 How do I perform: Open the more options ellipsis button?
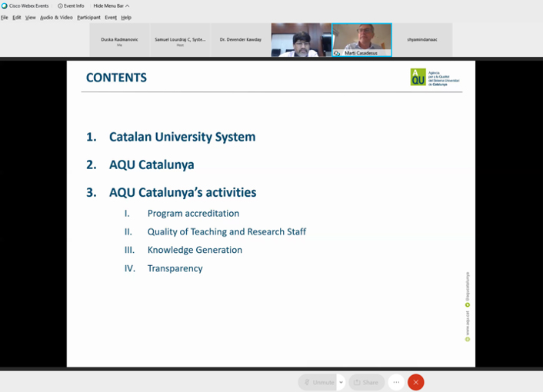(x=397, y=382)
